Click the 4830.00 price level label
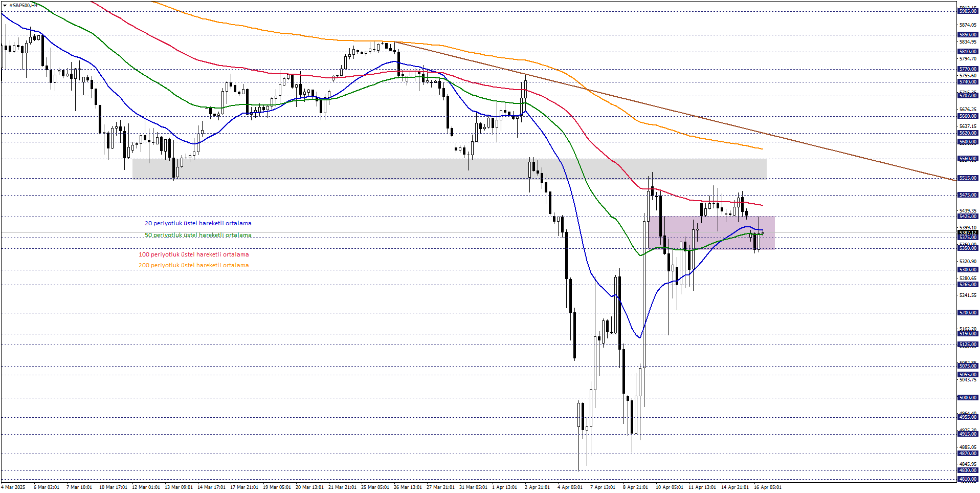The image size is (980, 493). (x=968, y=470)
